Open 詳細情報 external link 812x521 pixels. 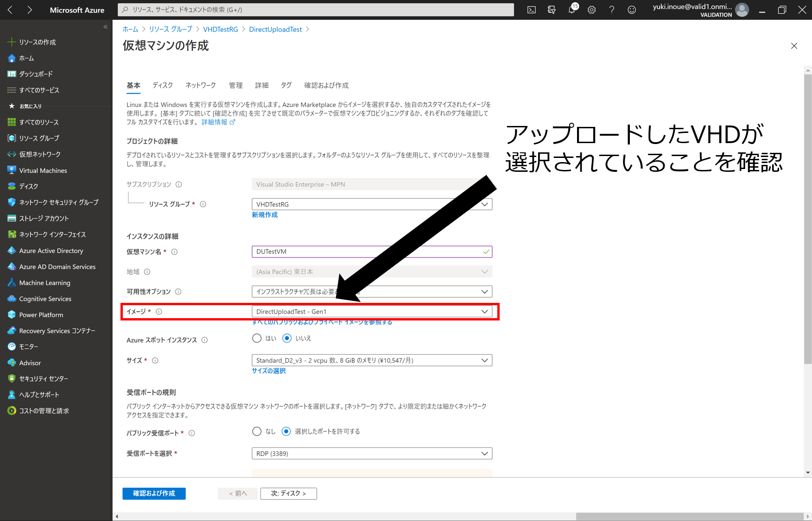(218, 122)
